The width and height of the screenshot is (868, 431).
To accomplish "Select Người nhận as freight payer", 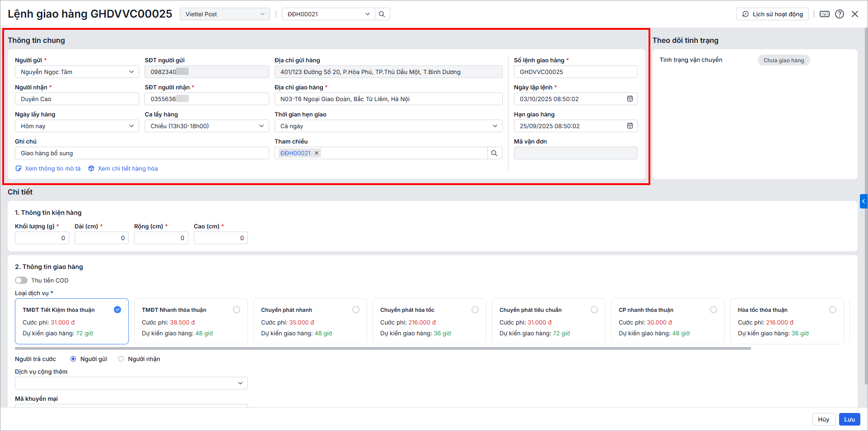I will [x=121, y=359].
